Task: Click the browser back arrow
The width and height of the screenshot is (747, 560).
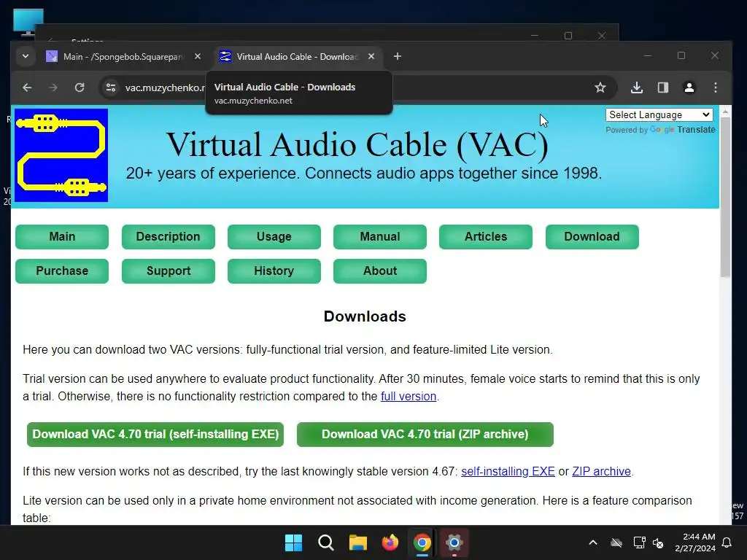Action: tap(27, 87)
